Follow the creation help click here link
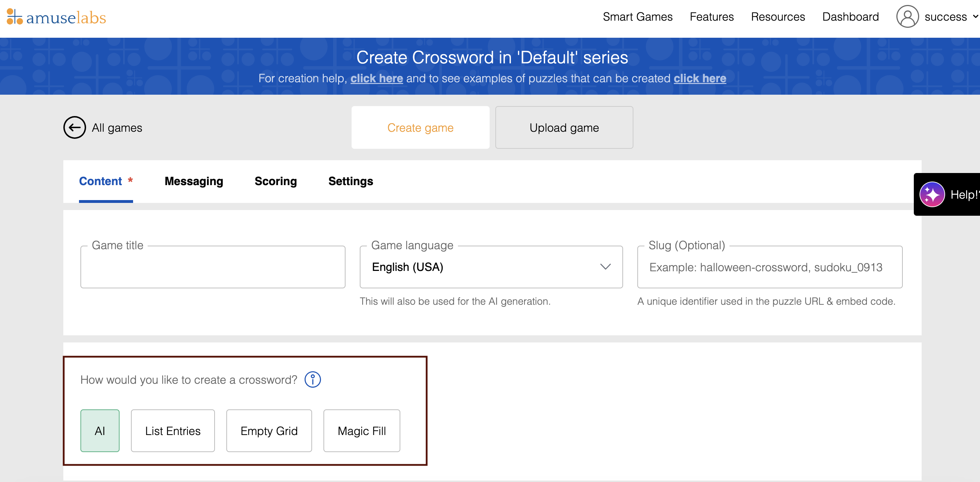This screenshot has height=482, width=980. 376,78
